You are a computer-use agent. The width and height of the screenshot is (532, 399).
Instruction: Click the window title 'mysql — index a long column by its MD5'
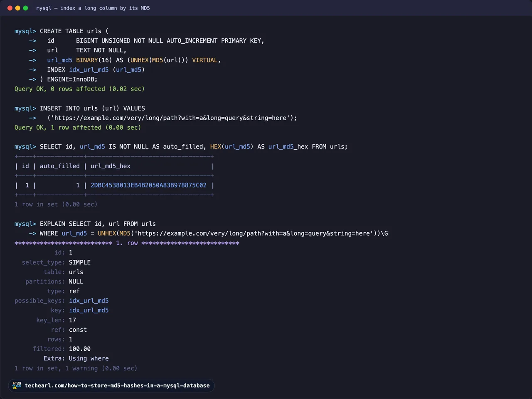tap(93, 8)
